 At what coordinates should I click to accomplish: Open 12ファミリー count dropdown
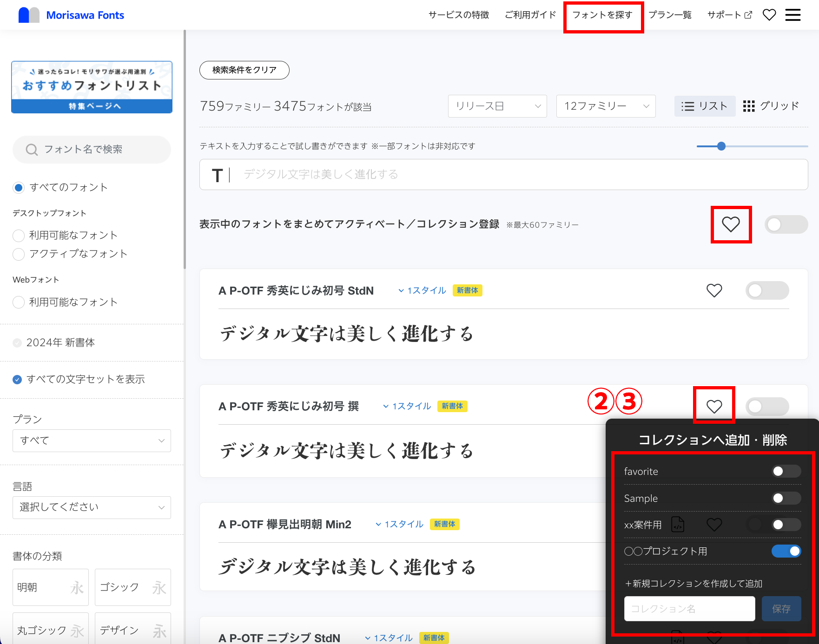[x=606, y=106]
